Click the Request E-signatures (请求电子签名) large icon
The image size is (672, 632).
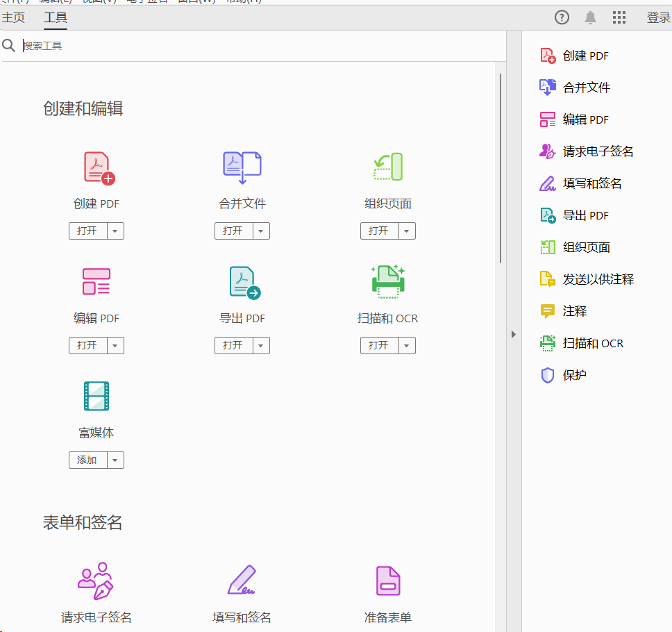click(x=96, y=581)
